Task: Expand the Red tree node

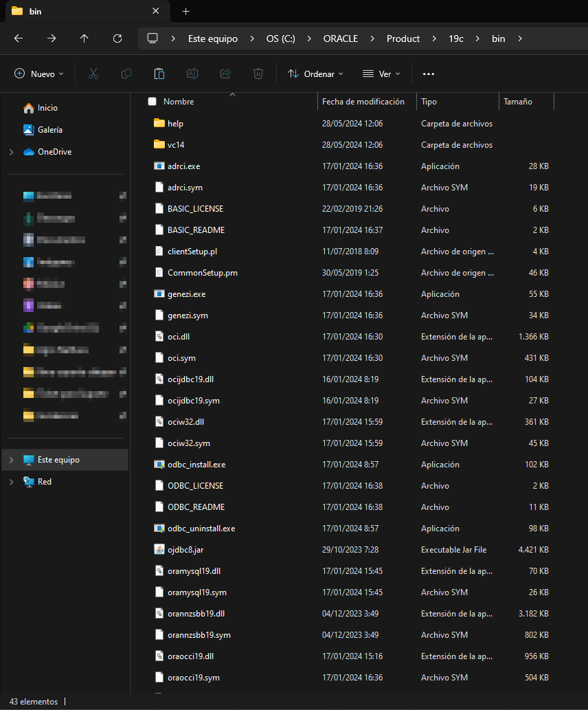Action: tap(11, 482)
